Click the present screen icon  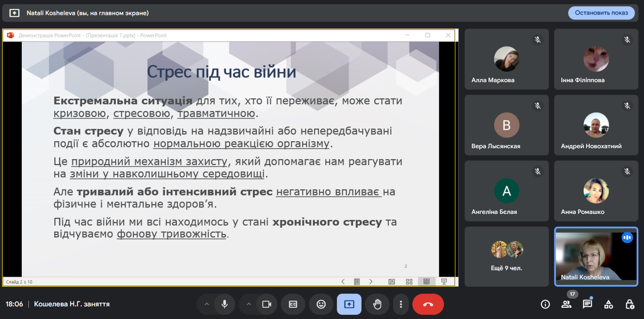point(349,304)
